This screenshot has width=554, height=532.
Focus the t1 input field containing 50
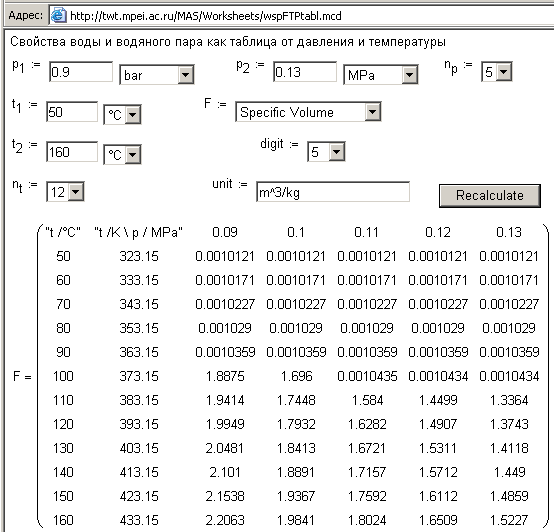pyautogui.click(x=72, y=112)
